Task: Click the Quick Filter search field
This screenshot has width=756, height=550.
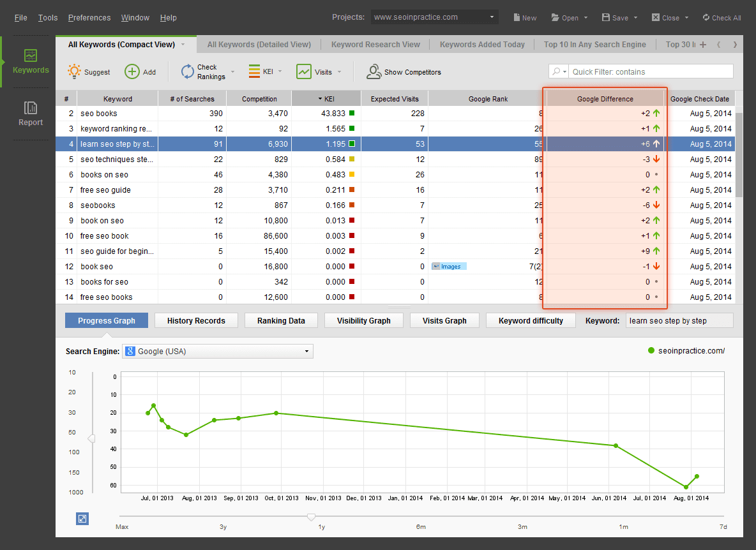Action: pyautogui.click(x=650, y=71)
